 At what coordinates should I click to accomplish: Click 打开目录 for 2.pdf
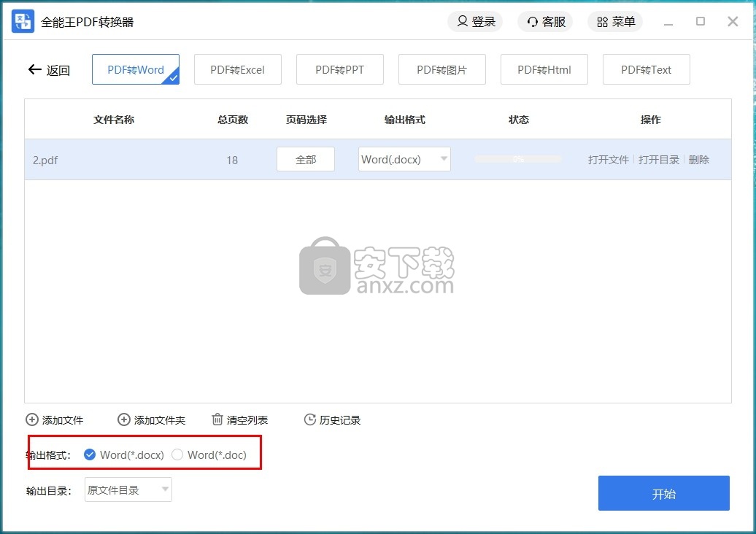click(659, 160)
